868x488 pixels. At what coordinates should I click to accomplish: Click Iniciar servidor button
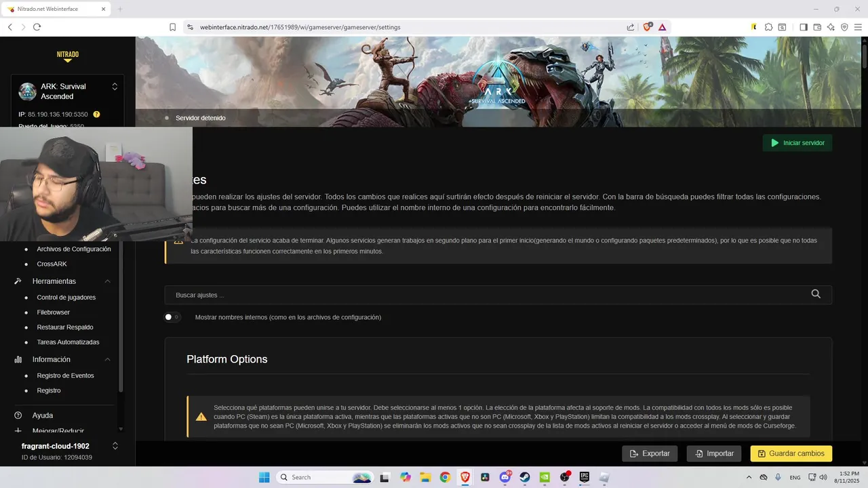[797, 143]
